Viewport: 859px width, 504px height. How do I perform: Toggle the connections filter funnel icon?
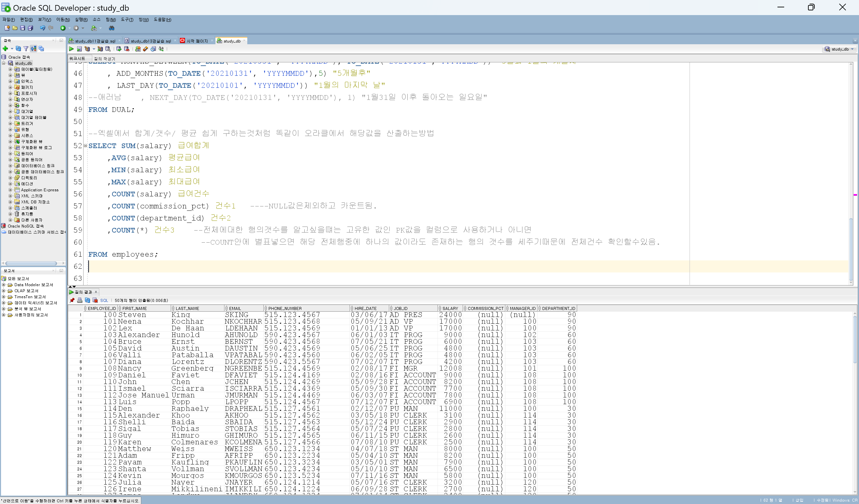point(26,49)
